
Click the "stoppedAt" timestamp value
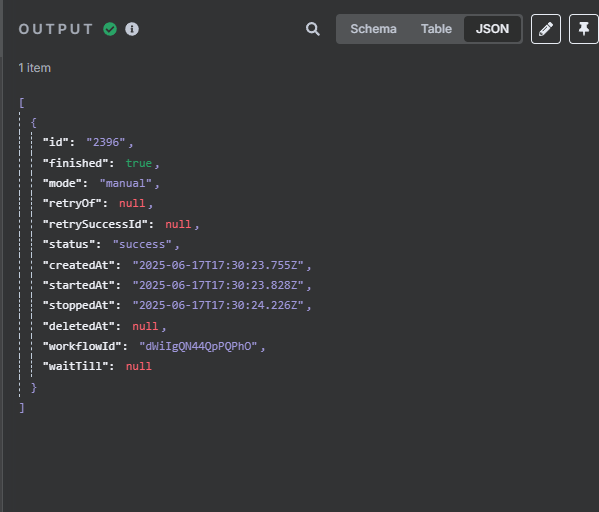[218, 305]
